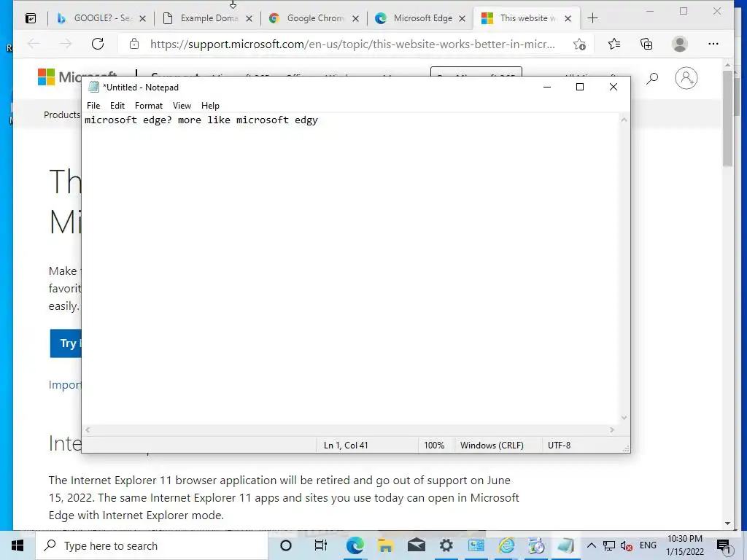Open Collections in Edge
The height and width of the screenshot is (560, 747).
[646, 44]
